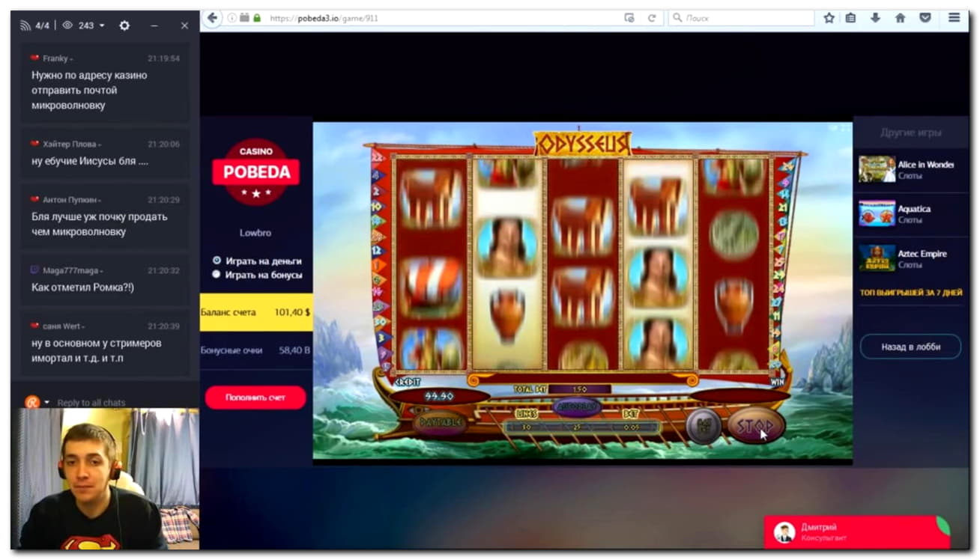The image size is (980, 560).
Task: Select the "Играть на бонусы" radio option
Action: coord(217,275)
